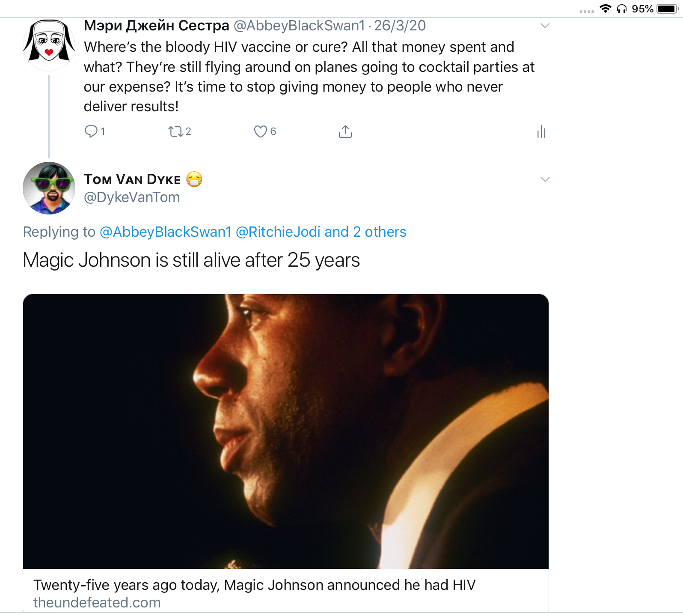Click the 26/3/20 tweet date
Image resolution: width=683 pixels, height=616 pixels.
click(400, 26)
